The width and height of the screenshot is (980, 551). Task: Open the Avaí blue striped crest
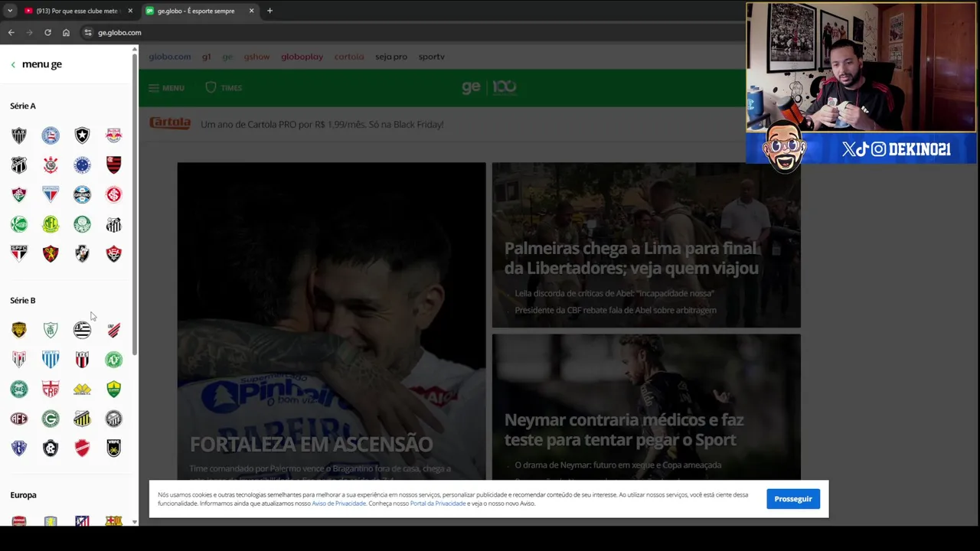click(51, 359)
